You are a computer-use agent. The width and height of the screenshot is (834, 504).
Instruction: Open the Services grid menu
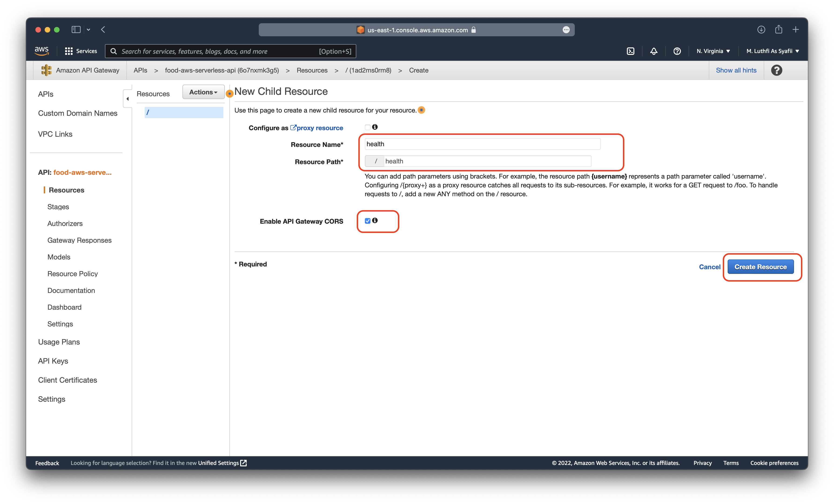[x=81, y=51]
